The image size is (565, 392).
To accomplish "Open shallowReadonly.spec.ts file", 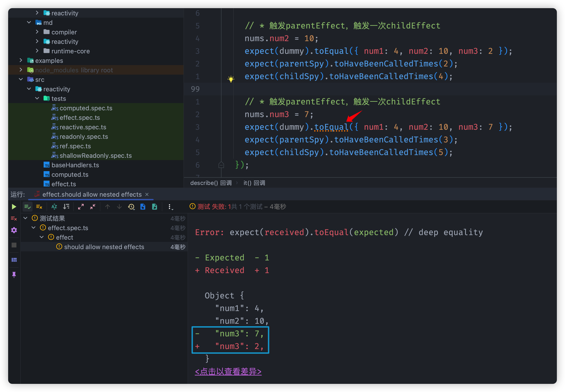I will tap(96, 156).
